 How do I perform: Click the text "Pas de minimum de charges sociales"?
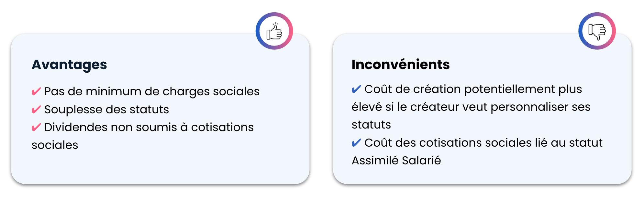coord(152,92)
